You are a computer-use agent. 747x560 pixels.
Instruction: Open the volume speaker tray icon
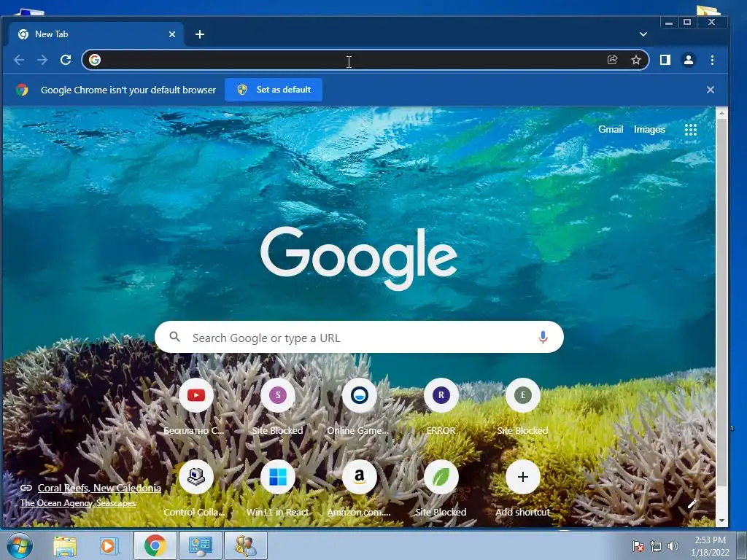pos(673,547)
